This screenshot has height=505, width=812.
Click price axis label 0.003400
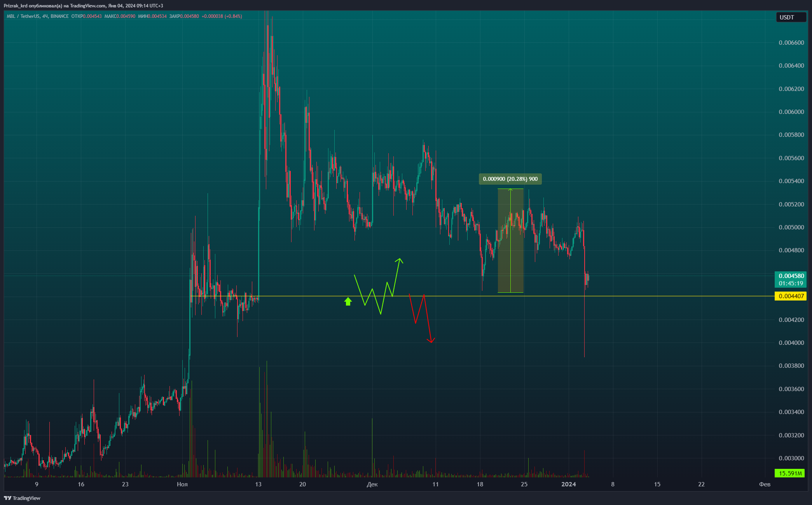pos(791,412)
